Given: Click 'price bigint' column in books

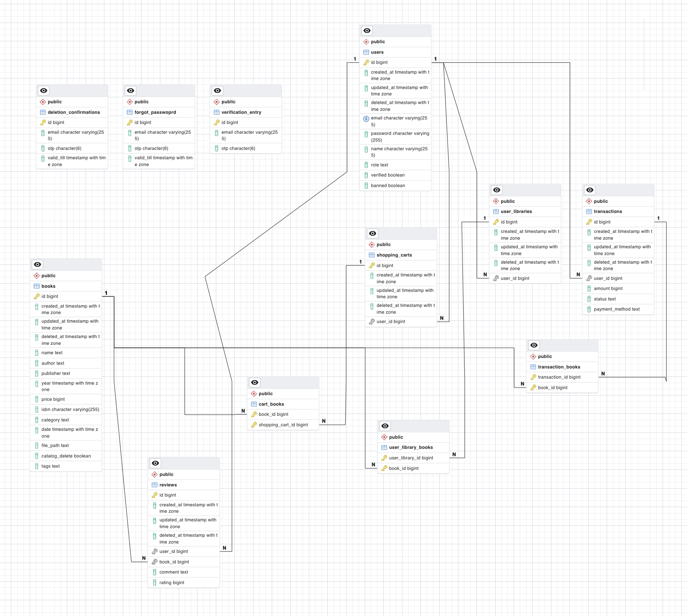Looking at the screenshot, I should 66,400.
